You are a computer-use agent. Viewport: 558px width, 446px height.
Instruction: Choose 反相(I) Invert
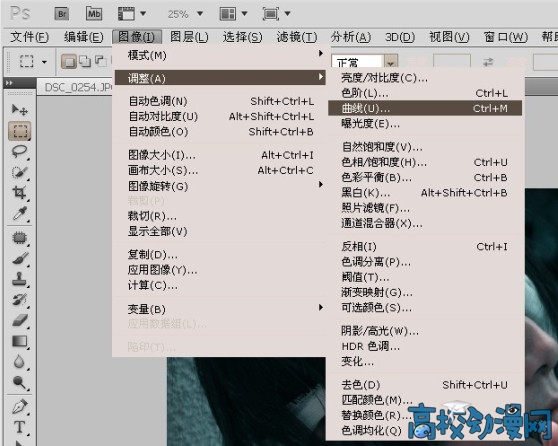[425, 246]
